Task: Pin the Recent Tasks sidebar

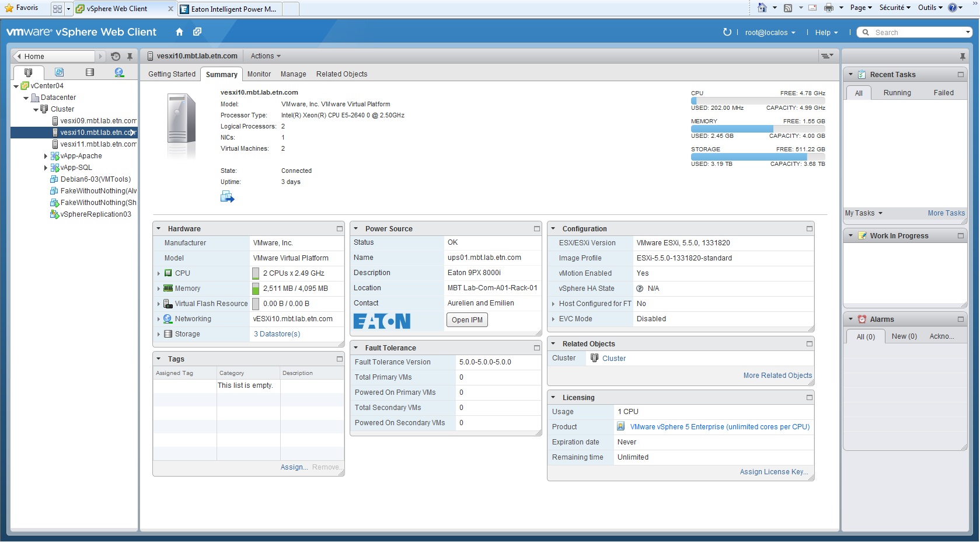Action: (x=962, y=57)
